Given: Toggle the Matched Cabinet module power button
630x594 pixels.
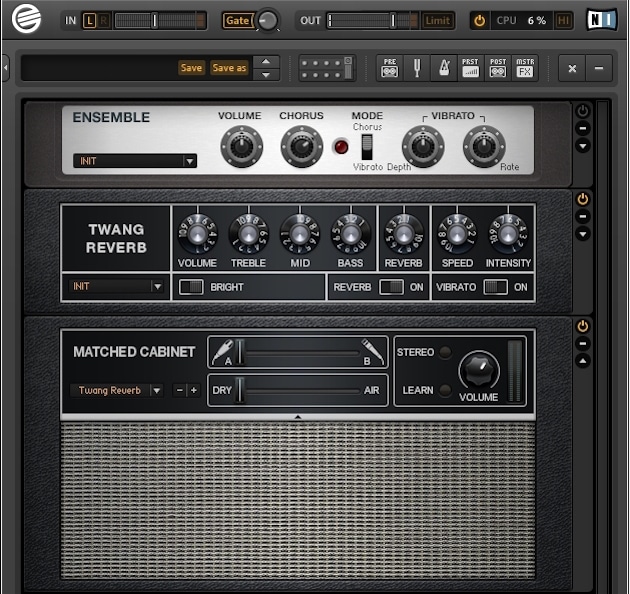Looking at the screenshot, I should click(x=583, y=326).
